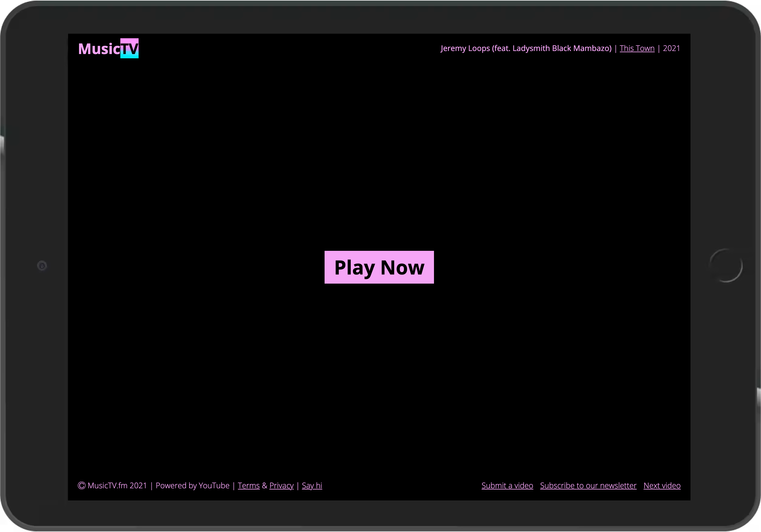Image resolution: width=761 pixels, height=532 pixels.
Task: Click the artist name "Jeremy Loops"
Action: tap(466, 48)
